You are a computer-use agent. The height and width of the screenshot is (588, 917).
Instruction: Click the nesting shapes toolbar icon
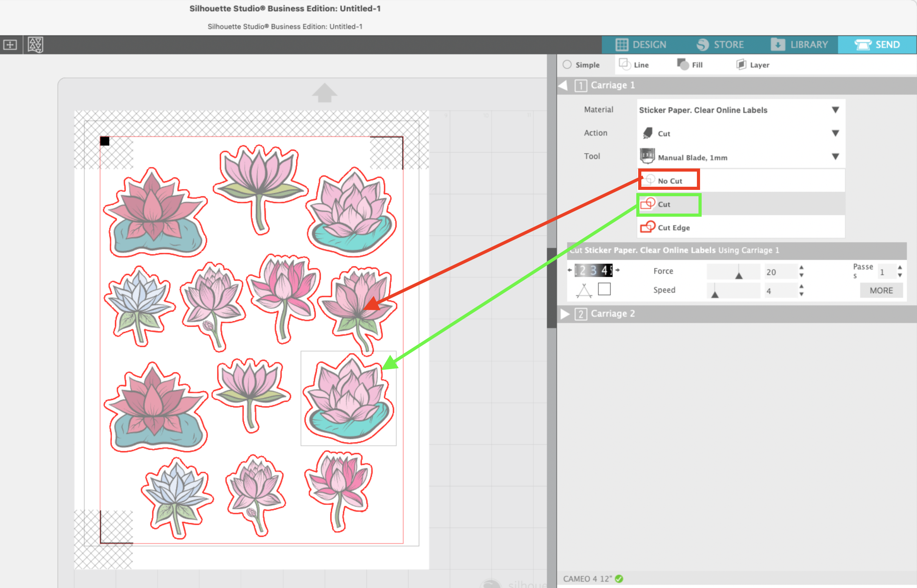[x=35, y=45]
